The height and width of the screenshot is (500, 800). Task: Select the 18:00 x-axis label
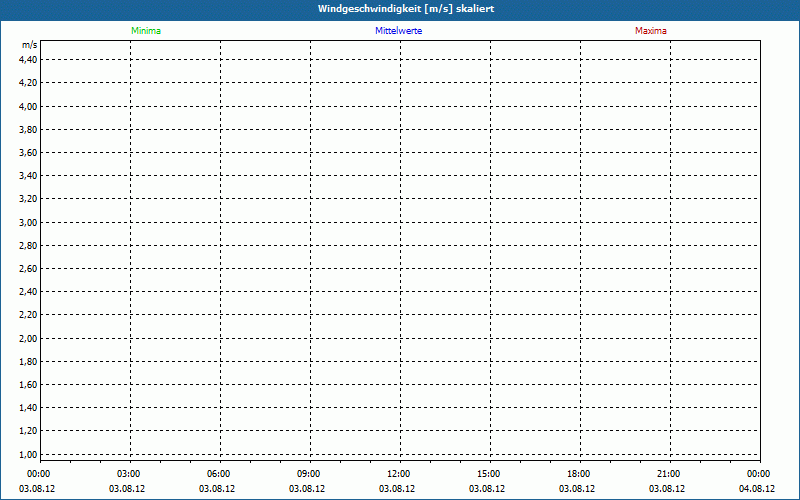pos(579,474)
